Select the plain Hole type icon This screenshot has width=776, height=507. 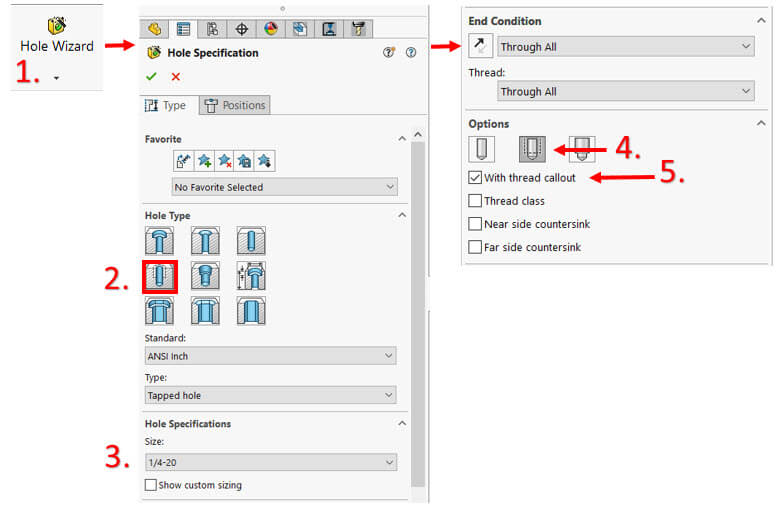pyautogui.click(x=251, y=241)
